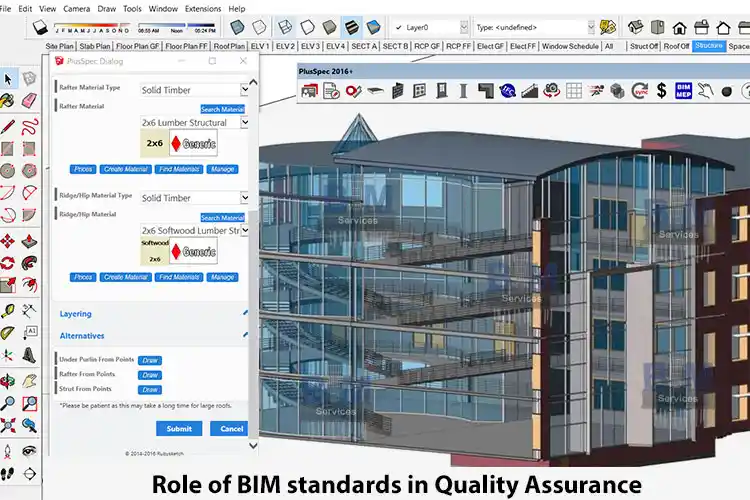Switch to Window Schedule scene tab
Viewport: 750px width, 500px height.
click(570, 46)
